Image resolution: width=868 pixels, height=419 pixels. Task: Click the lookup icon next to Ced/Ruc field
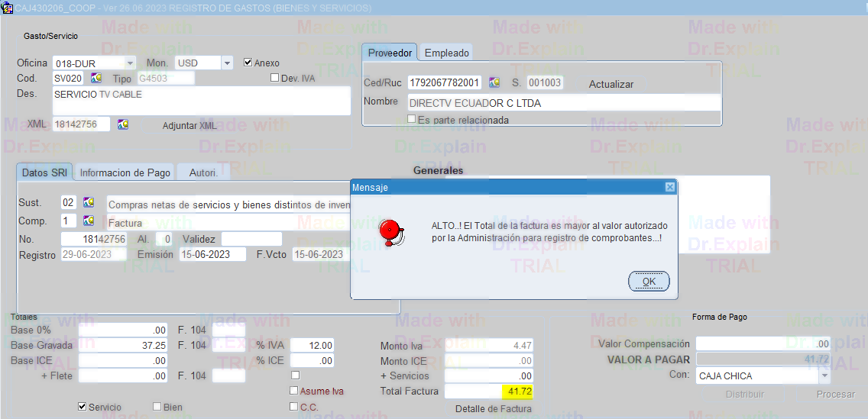click(494, 82)
